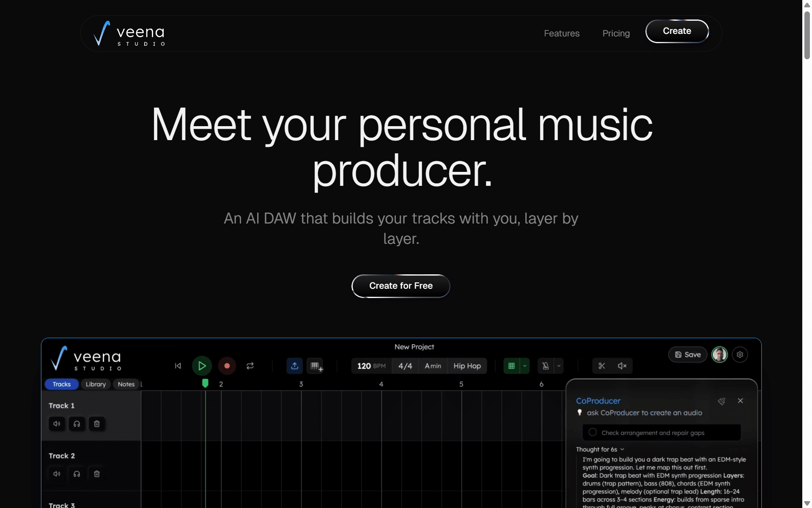The image size is (812, 508).
Task: Click bar 4 on the timeline ruler
Action: point(381,384)
